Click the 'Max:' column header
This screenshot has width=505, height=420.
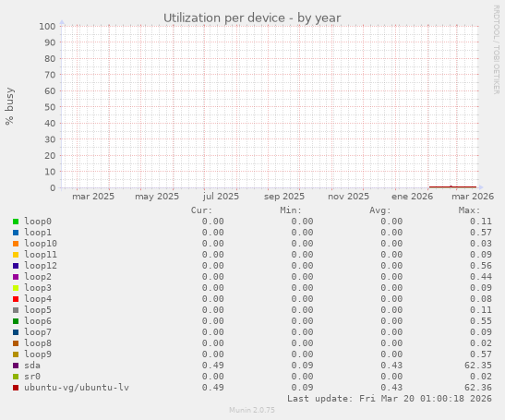click(x=469, y=210)
